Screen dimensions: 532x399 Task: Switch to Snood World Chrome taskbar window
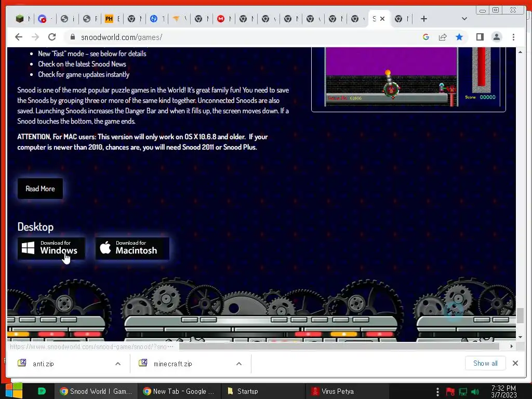[x=96, y=391]
